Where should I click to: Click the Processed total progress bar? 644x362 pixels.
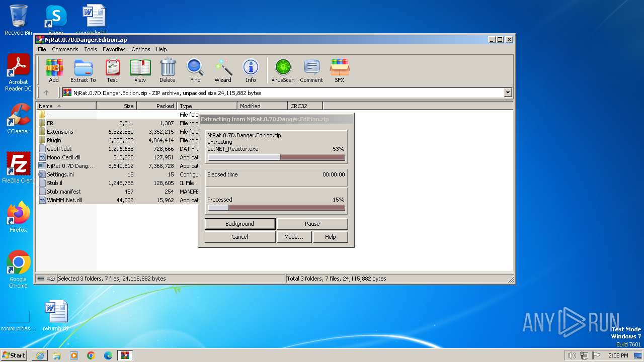point(277,208)
